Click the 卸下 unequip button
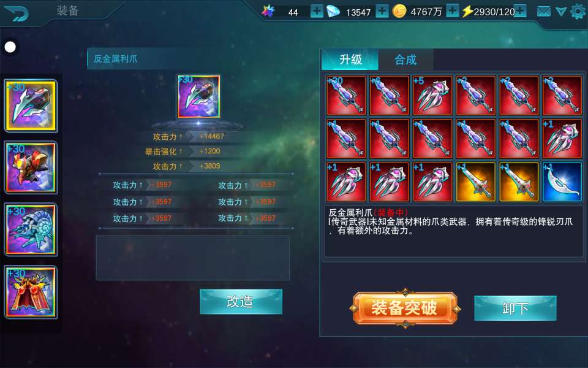Image resolution: width=588 pixels, height=368 pixels. (x=515, y=309)
